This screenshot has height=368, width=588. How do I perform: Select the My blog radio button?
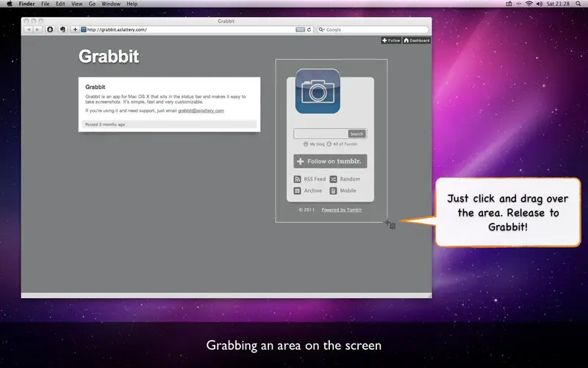(306, 144)
